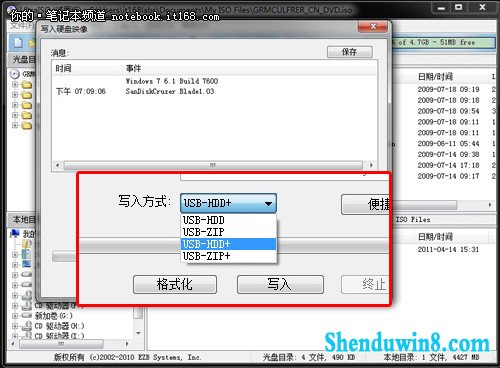This screenshot has height=368, width=500.
Task: Select the CD 驱动器 (H:) drive icon
Action: pos(27,326)
